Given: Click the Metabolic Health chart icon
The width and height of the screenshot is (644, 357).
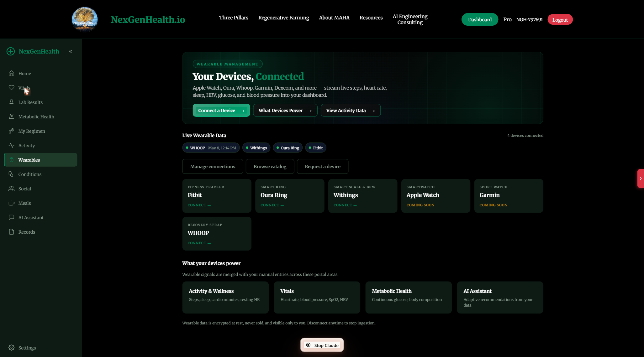Looking at the screenshot, I should [12, 116].
